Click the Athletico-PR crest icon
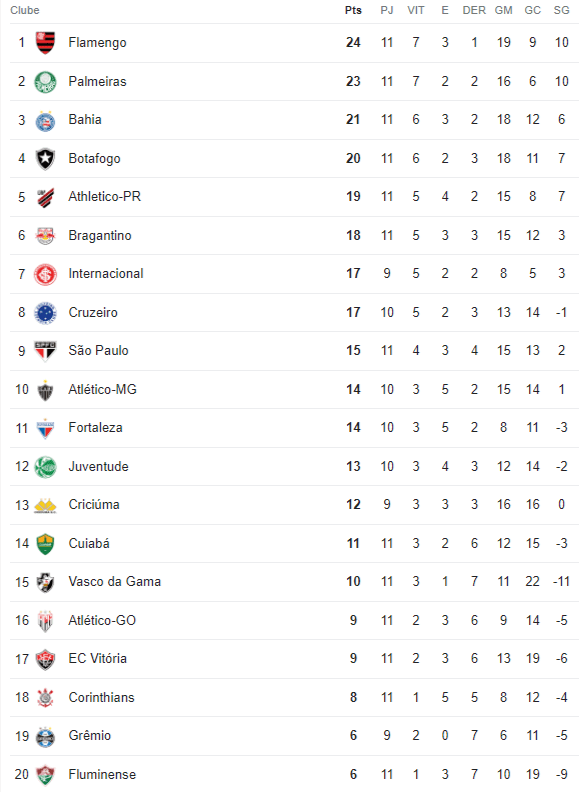 click(x=45, y=197)
